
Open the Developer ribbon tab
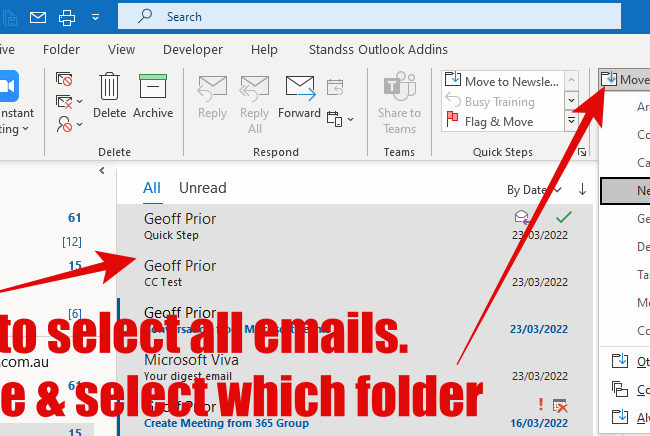coord(193,49)
